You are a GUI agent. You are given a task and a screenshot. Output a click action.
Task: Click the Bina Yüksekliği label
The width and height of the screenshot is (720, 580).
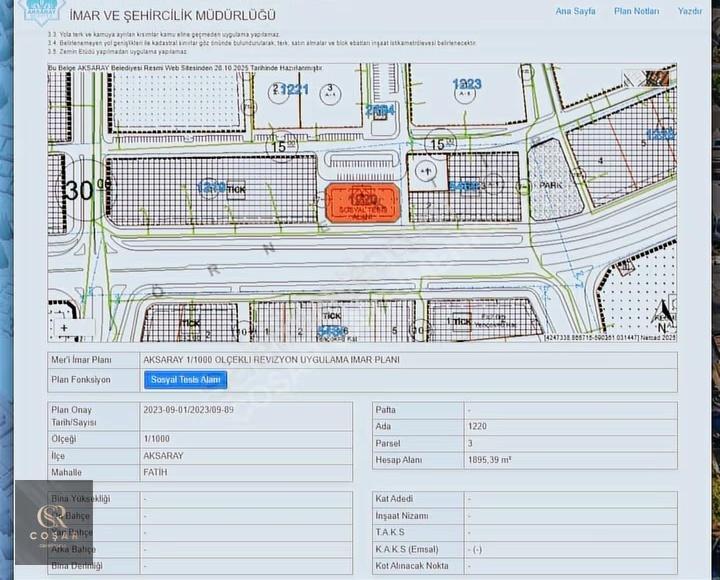[x=81, y=499]
